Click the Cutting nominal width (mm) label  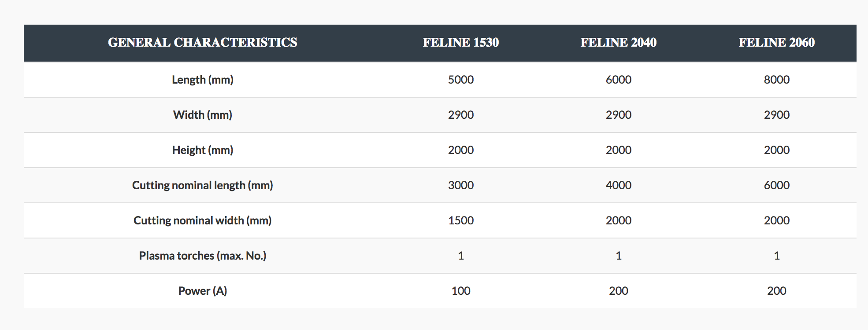click(x=203, y=220)
